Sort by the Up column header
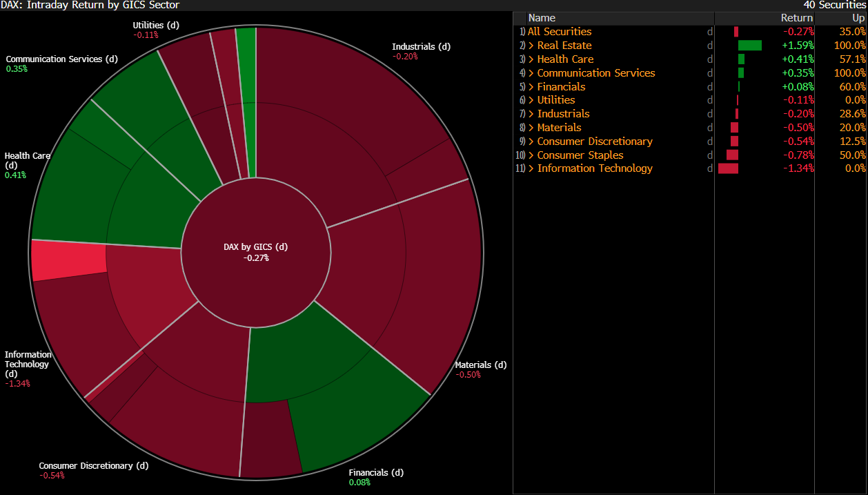 coord(858,18)
